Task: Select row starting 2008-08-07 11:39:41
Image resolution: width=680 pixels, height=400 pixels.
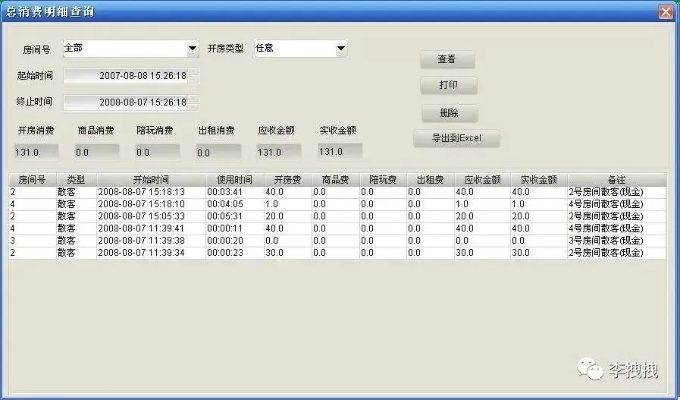Action: pos(337,229)
